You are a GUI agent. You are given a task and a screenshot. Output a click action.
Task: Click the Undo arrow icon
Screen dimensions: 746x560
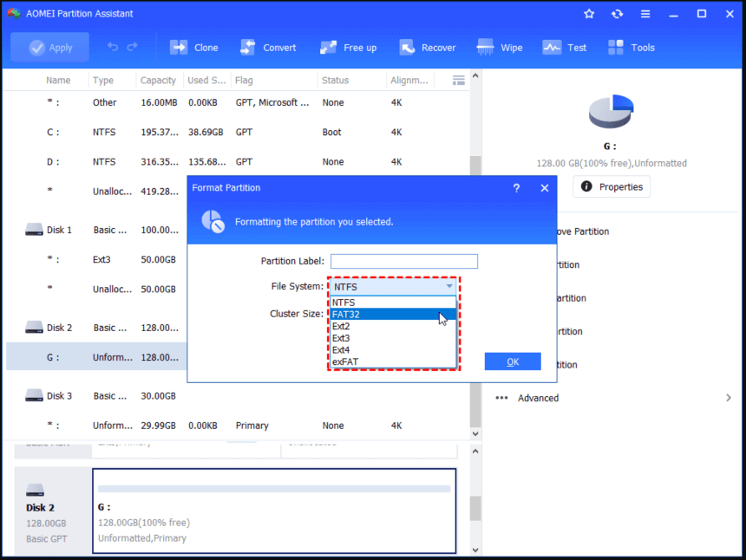point(114,48)
